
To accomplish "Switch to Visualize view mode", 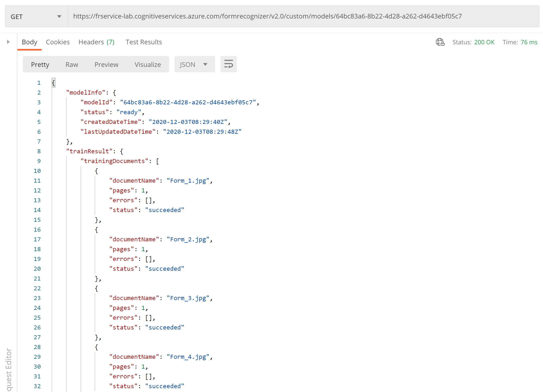I will [148, 64].
